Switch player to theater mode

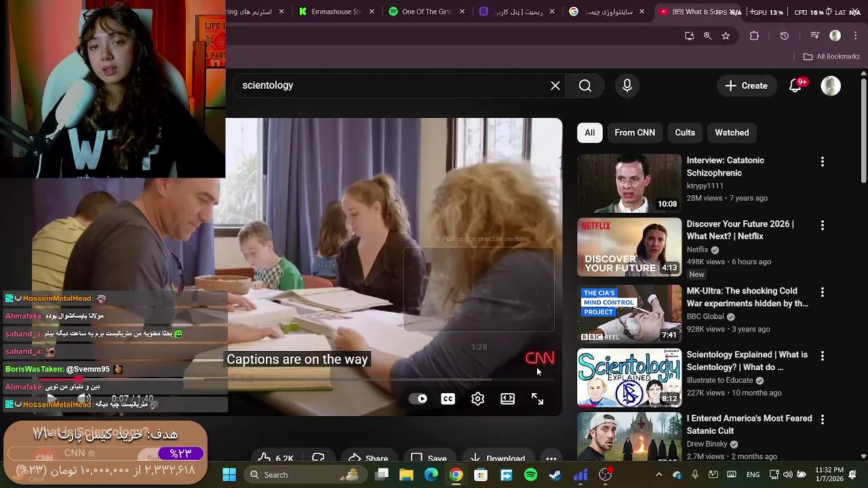pyautogui.click(x=508, y=399)
